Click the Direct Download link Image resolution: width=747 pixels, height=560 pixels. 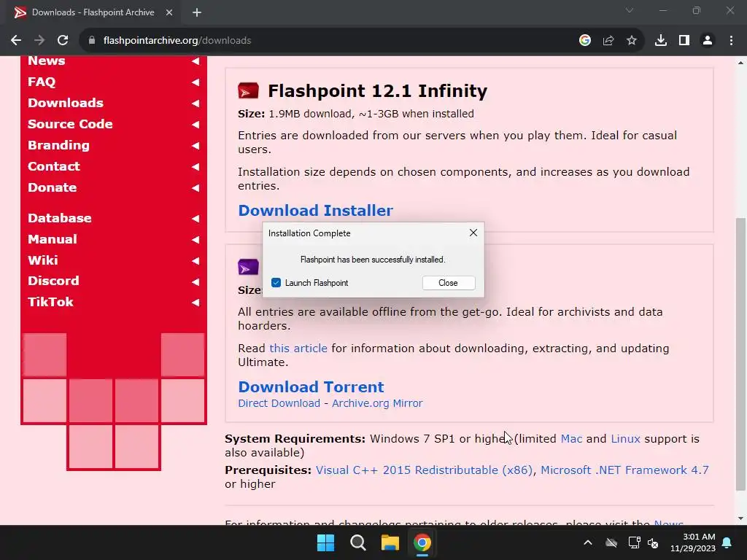pos(279,403)
